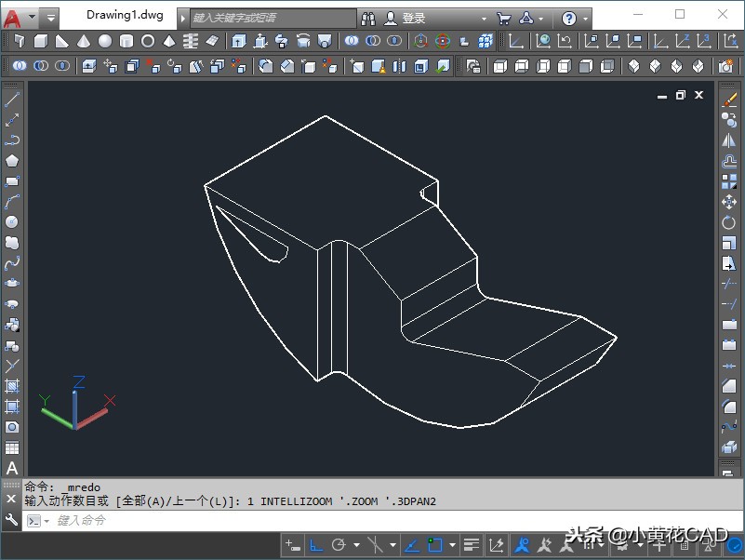Click the Move tool in right toolbar
Screen dimensions: 745x560
pyautogui.click(x=729, y=202)
